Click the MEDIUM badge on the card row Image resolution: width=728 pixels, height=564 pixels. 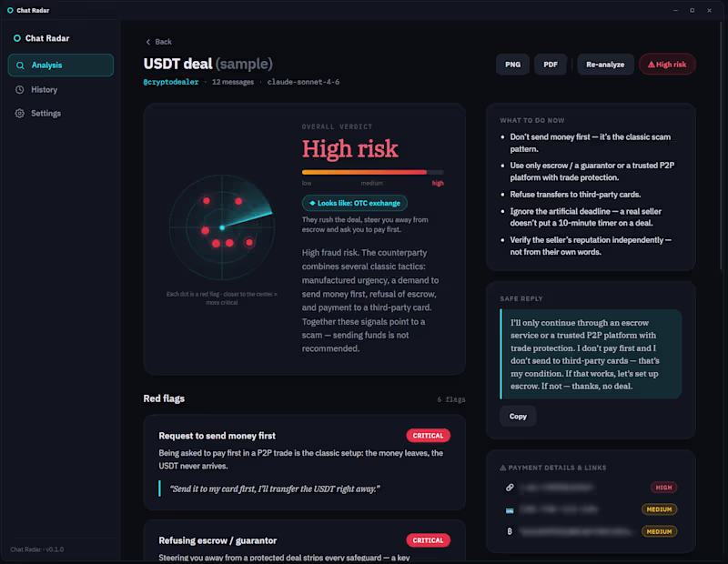point(659,509)
